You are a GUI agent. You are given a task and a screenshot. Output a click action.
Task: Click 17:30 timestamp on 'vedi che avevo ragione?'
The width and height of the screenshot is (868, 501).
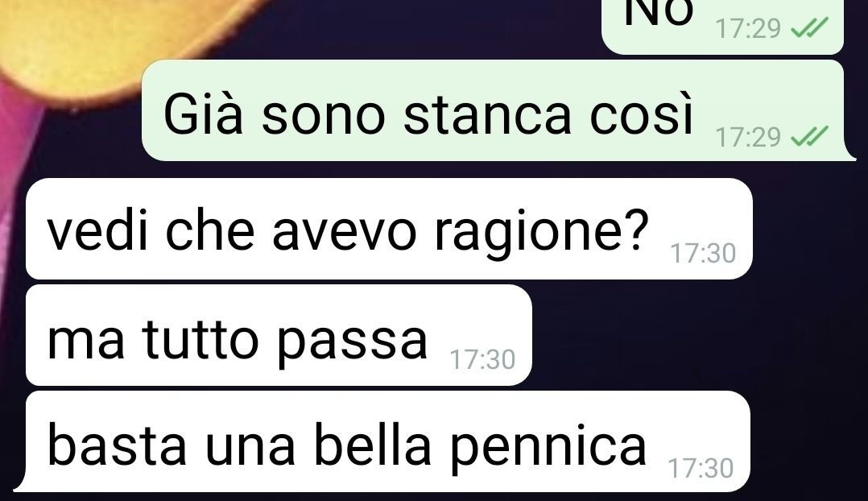[703, 254]
